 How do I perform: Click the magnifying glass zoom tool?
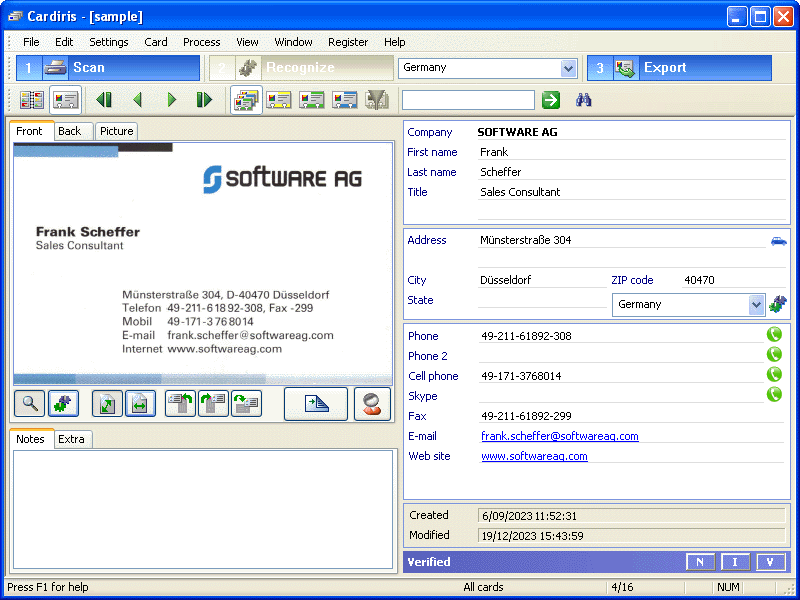[x=30, y=404]
